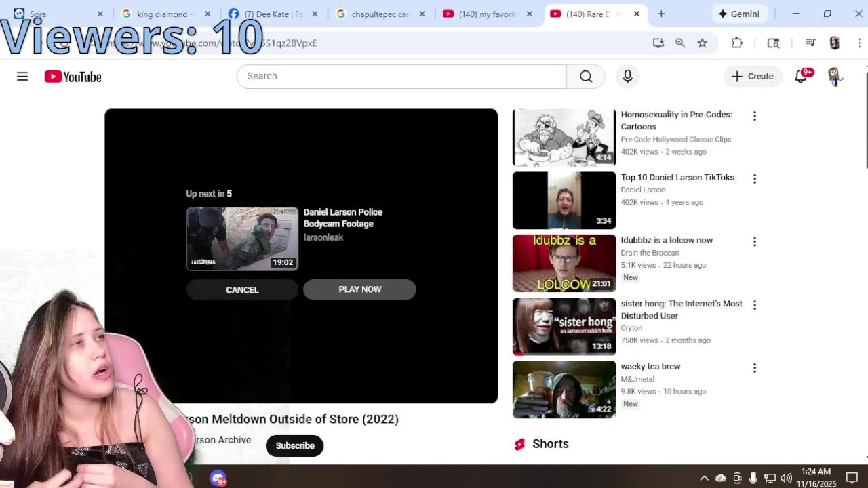Open options for sister hong video
This screenshot has width=868, height=488.
[754, 305]
